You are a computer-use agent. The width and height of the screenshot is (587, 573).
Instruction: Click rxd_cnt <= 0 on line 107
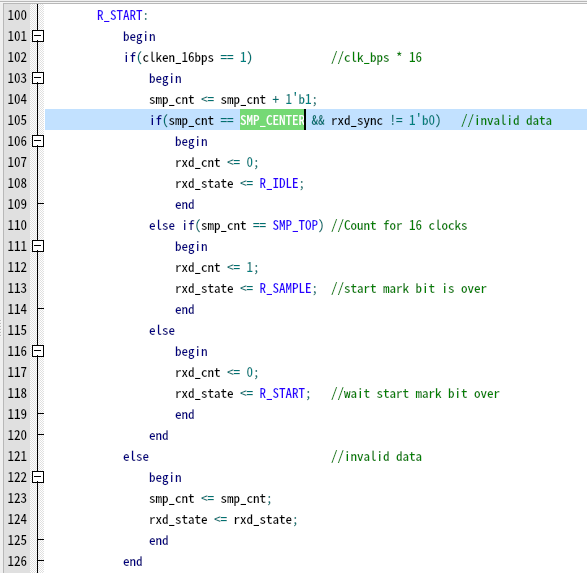[214, 162]
